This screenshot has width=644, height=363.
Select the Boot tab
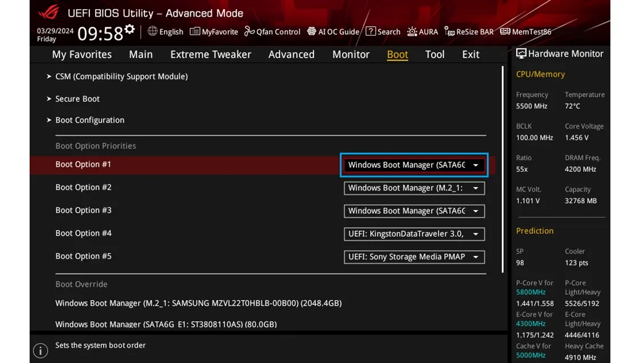coord(397,55)
